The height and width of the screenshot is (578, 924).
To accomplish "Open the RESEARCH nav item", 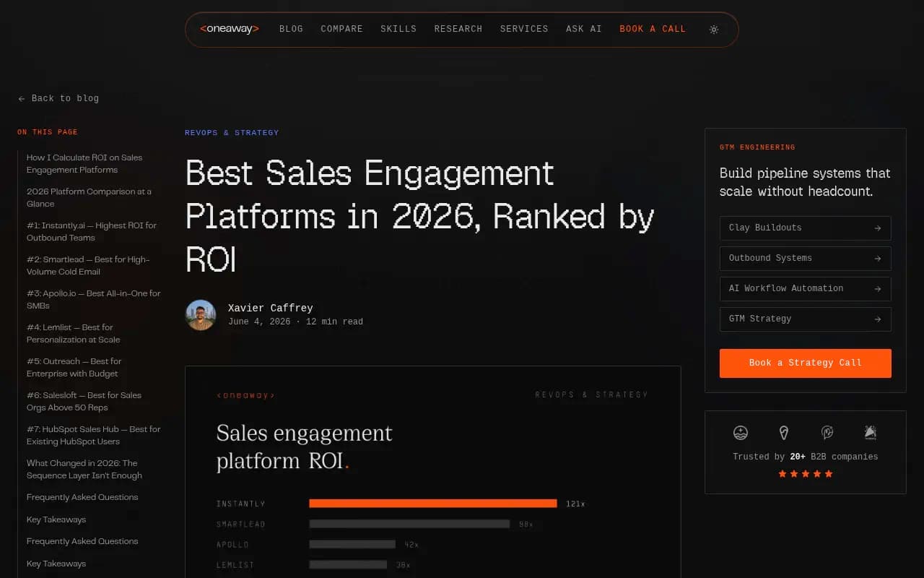I will pyautogui.click(x=458, y=29).
